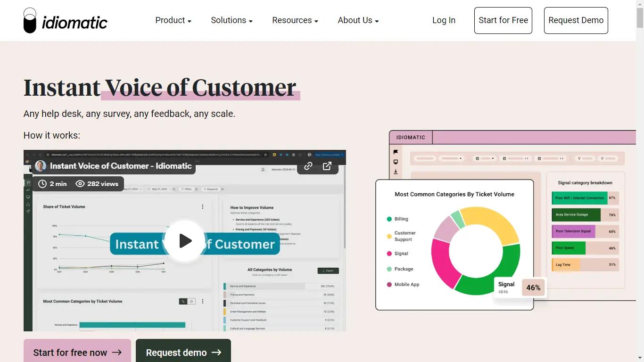Click the bell icon inside the video dashboard

263,169
